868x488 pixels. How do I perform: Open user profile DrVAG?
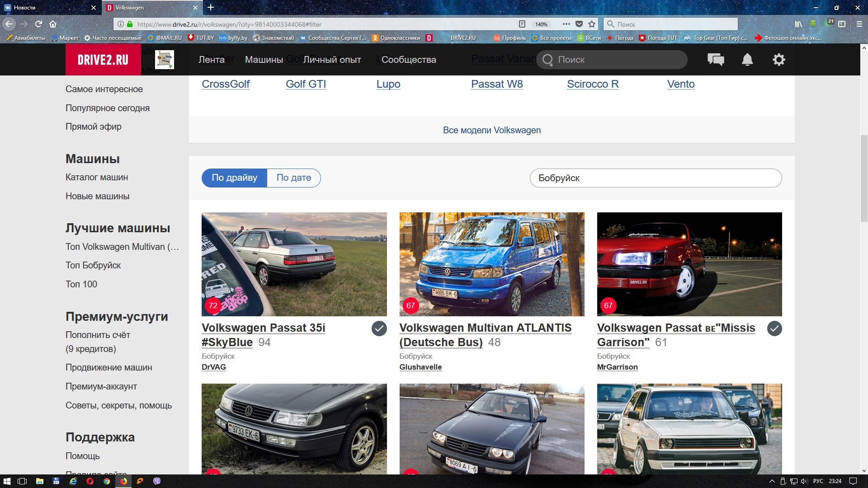(x=214, y=367)
